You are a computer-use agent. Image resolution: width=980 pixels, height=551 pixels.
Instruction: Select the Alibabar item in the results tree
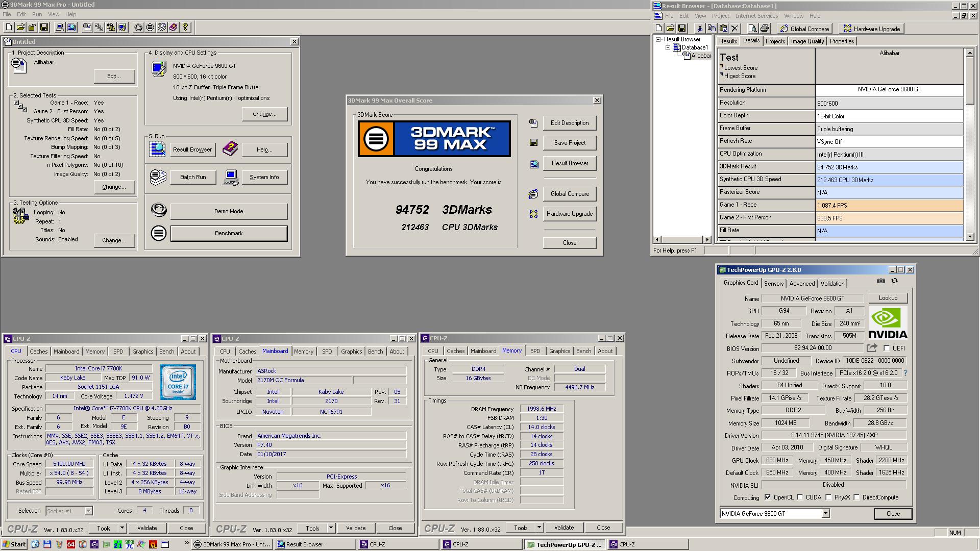click(701, 56)
